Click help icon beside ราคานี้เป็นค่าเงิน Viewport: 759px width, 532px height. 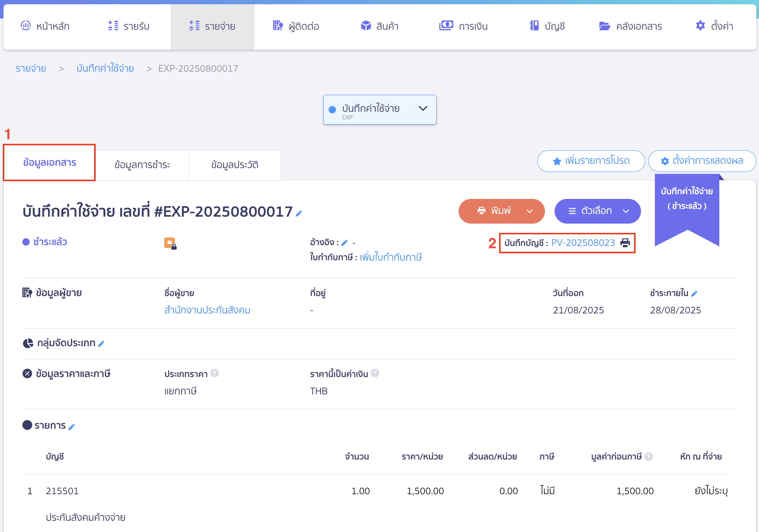375,373
